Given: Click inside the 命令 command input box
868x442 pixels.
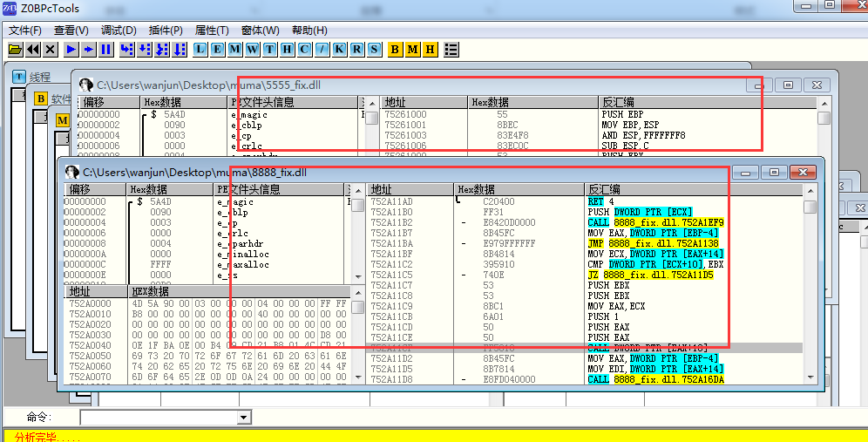Looking at the screenshot, I should [x=159, y=418].
